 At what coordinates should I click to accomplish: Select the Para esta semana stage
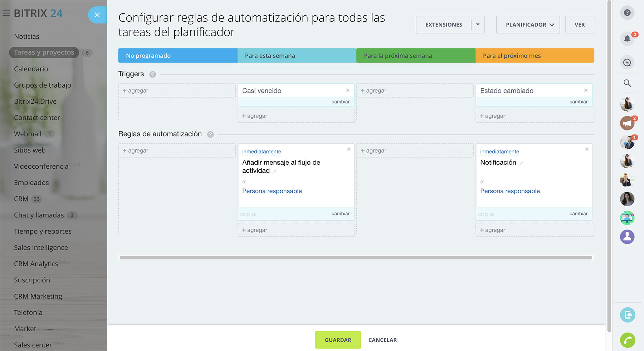pyautogui.click(x=297, y=56)
